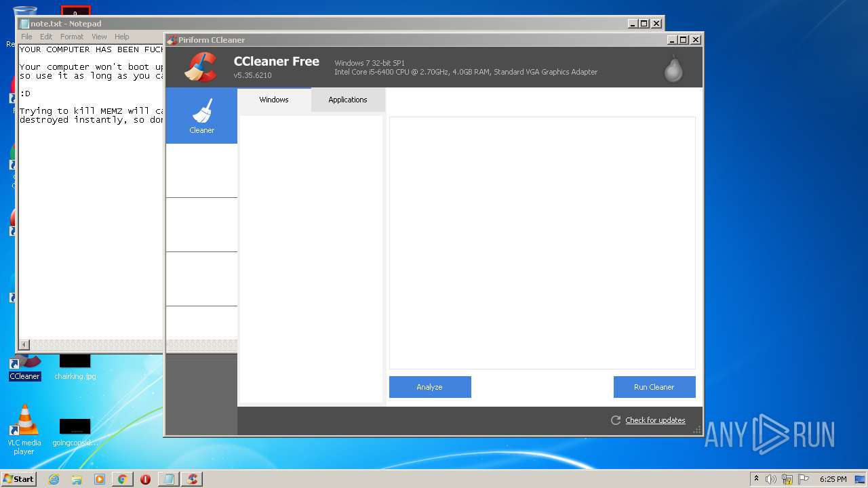
Task: Open Windows Media Player from taskbar
Action: 100,479
